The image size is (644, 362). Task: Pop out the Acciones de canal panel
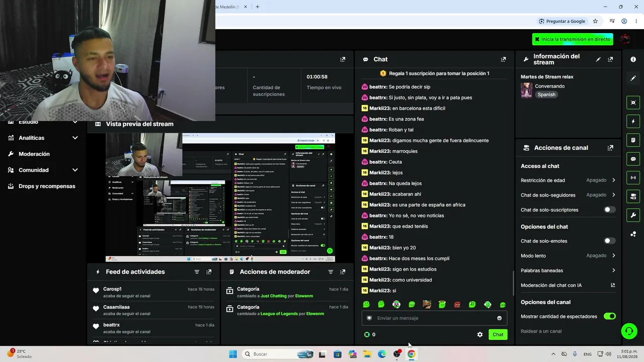(610, 148)
